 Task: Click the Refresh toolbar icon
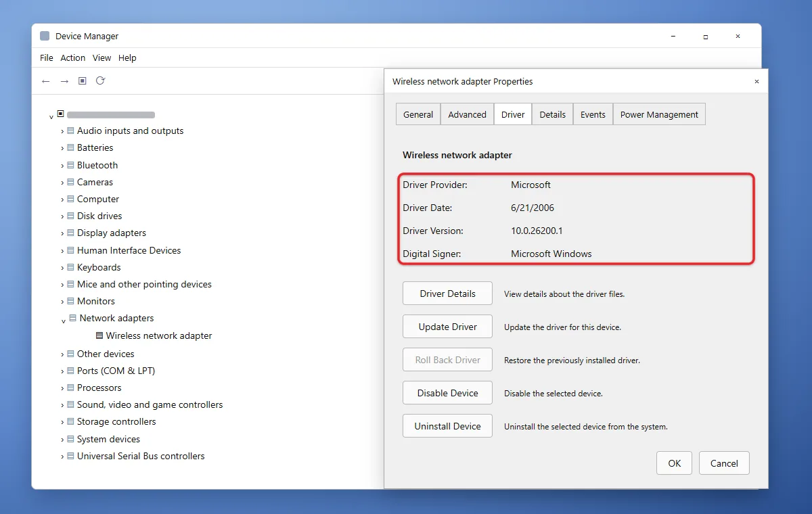pyautogui.click(x=100, y=80)
